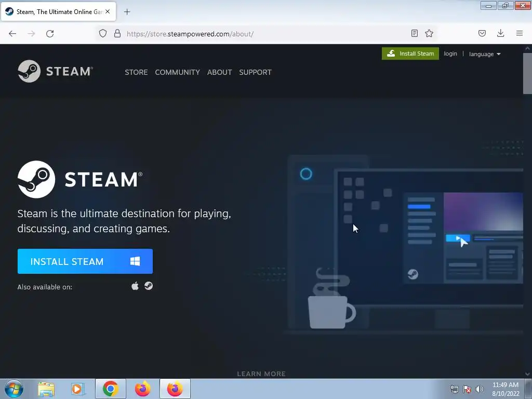Click the Steam logo in the header
This screenshot has width=532, height=399.
point(55,71)
